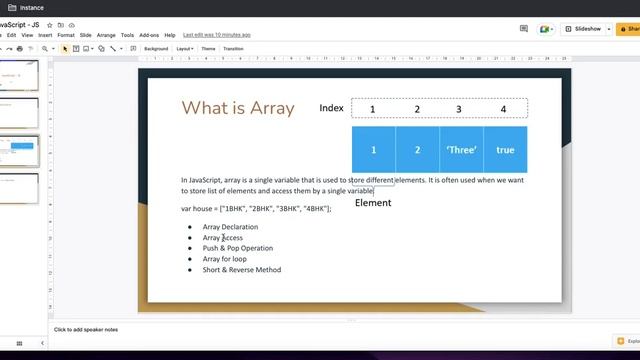Open the 'Last edit was 10 minutes ago' link
This screenshot has width=640, height=360.
(x=217, y=35)
